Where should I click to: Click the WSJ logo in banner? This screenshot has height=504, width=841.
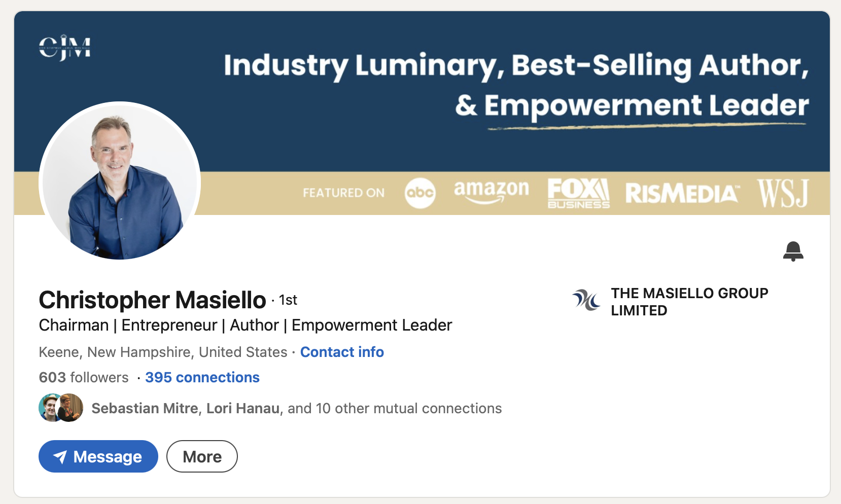coord(783,193)
